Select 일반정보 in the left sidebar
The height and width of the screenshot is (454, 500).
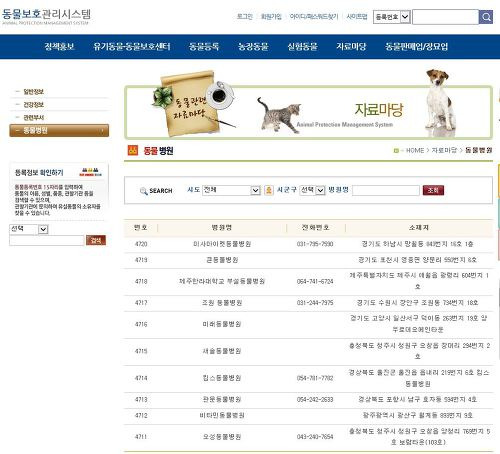coord(33,92)
